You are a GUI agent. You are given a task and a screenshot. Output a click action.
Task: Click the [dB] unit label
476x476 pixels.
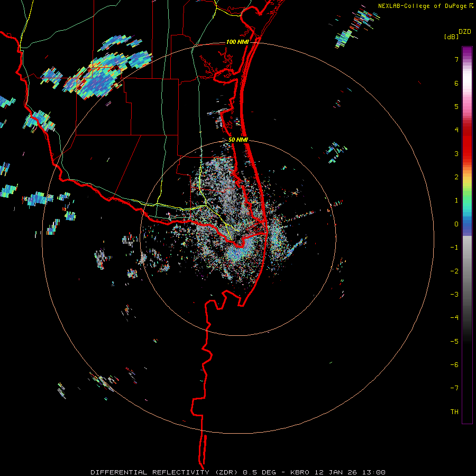(451, 36)
